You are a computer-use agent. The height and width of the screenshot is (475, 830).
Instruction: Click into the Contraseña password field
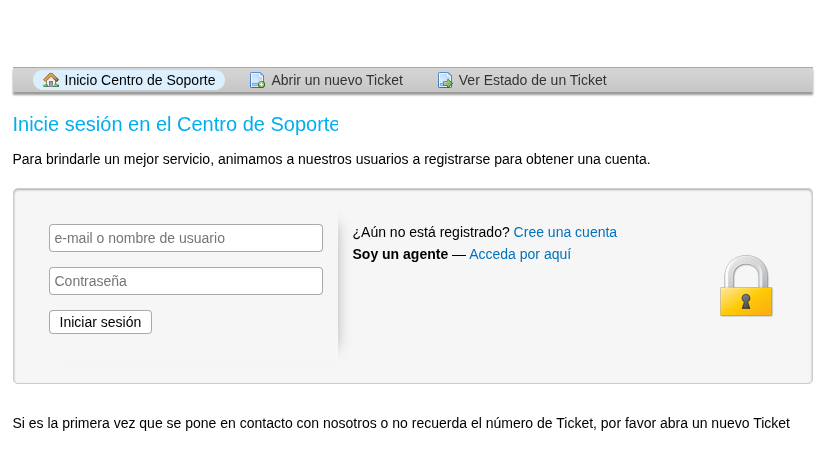pos(186,281)
